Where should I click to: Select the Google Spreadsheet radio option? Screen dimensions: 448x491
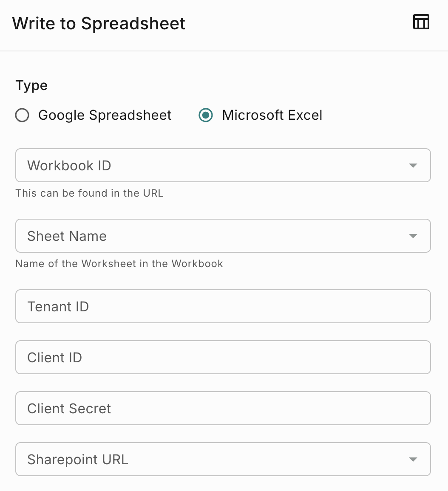click(22, 115)
